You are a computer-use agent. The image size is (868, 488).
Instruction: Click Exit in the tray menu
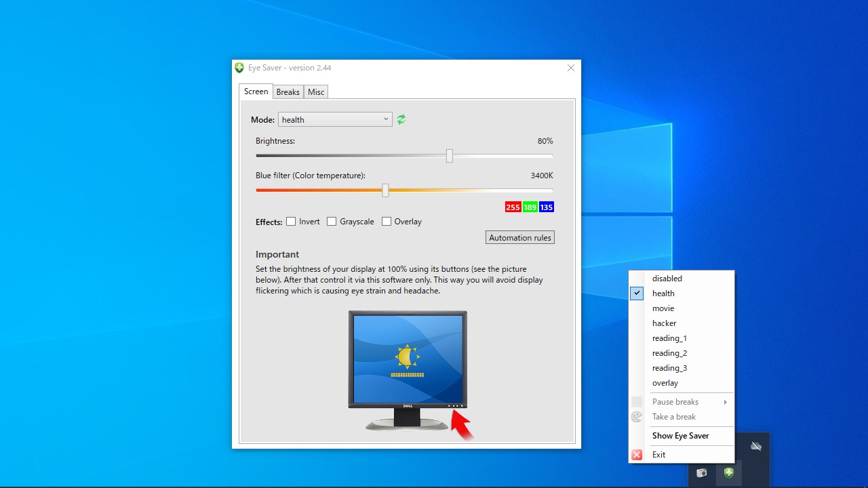(x=682, y=455)
